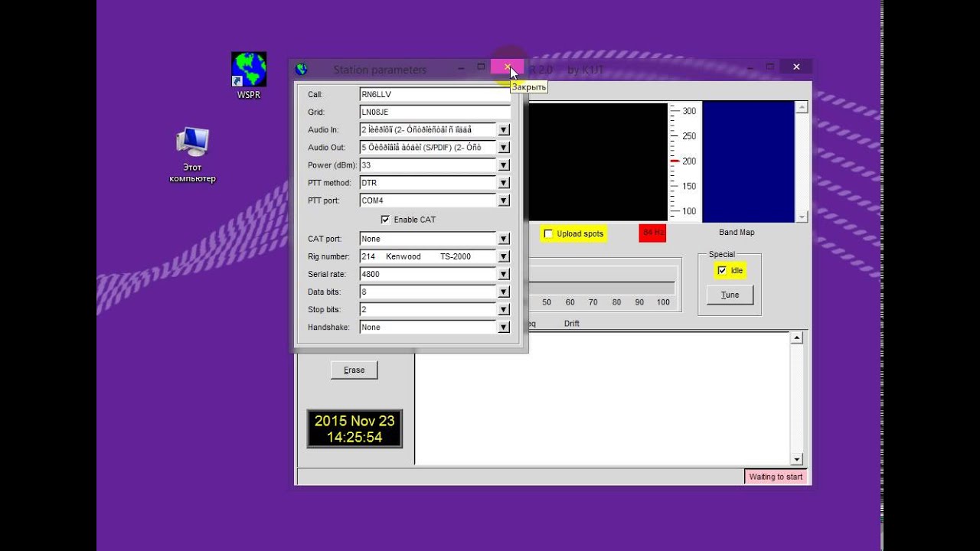Open the PTT method dropdown
The width and height of the screenshot is (980, 551).
(x=504, y=183)
